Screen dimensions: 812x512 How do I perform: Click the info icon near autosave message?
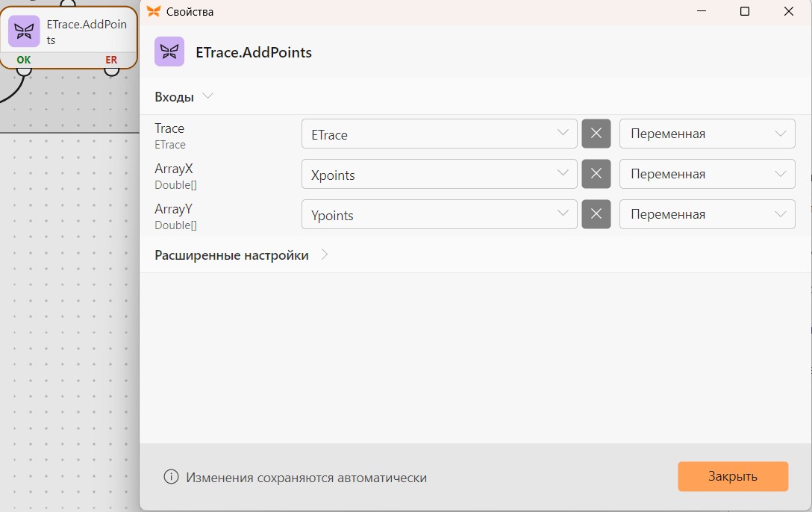click(171, 477)
